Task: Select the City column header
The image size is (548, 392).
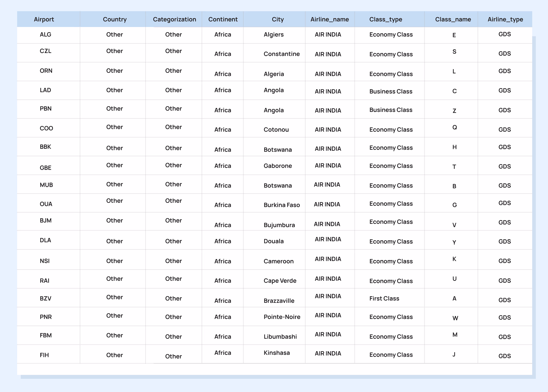Action: coord(277,19)
